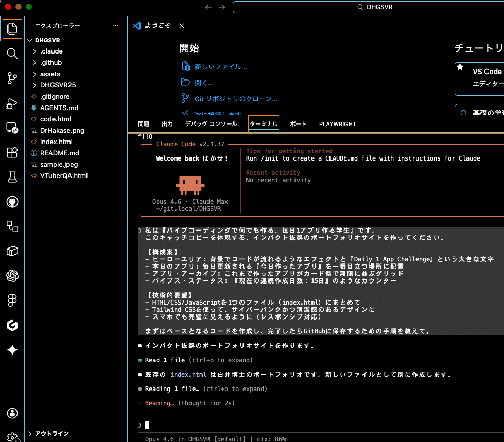Open the Remote Explorer icon
The image size is (504, 442).
tap(12, 128)
